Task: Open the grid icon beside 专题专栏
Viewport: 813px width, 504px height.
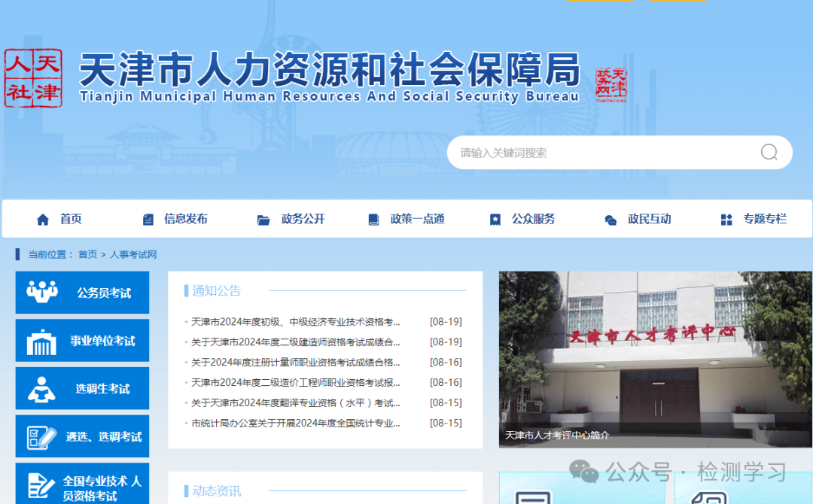Action: [726, 219]
